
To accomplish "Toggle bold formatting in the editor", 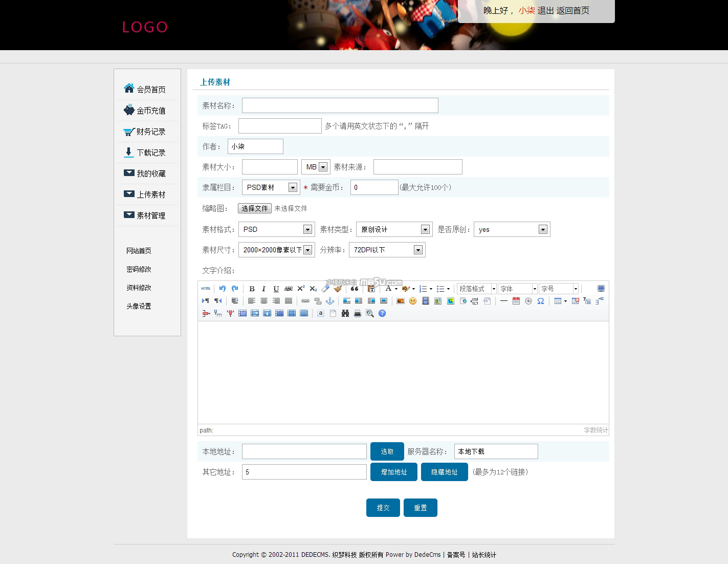I will coord(252,289).
